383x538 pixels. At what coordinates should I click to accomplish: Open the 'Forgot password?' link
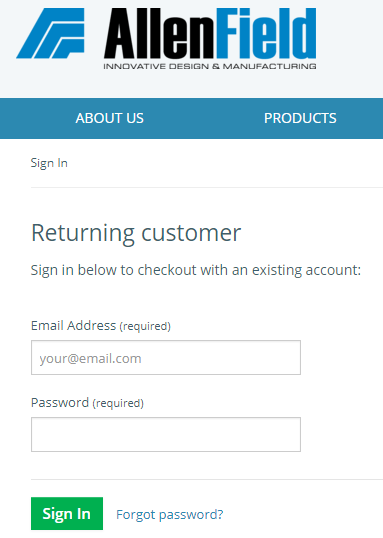coord(170,514)
